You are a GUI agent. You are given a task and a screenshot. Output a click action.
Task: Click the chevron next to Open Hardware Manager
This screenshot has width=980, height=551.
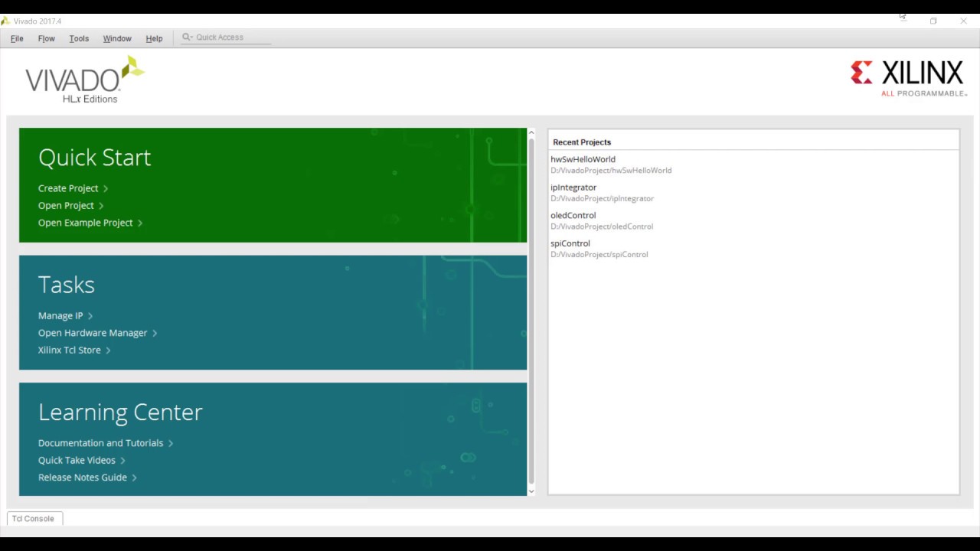pos(155,333)
